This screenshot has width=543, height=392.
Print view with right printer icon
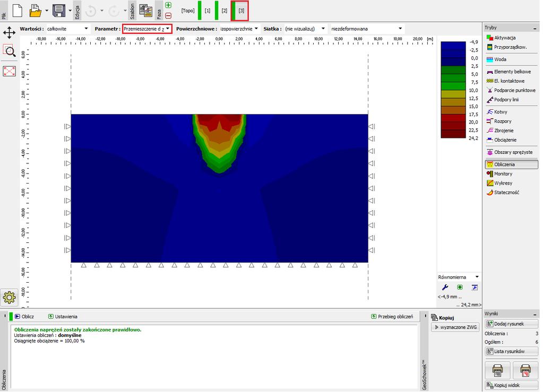point(525,370)
